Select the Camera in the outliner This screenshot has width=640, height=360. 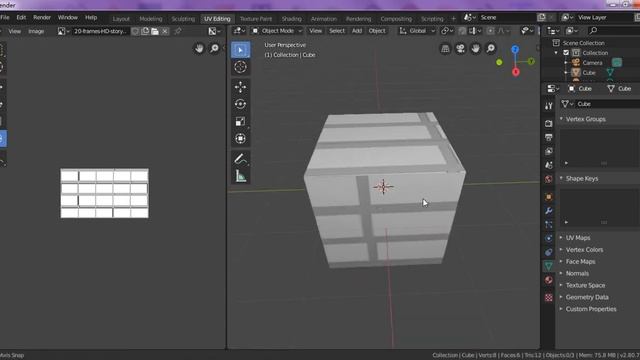pos(592,63)
